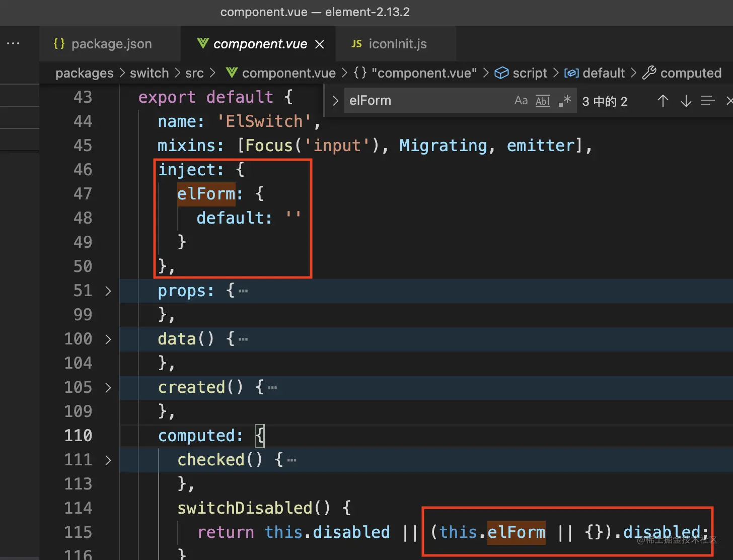
Task: Expand the folded props block at line 51
Action: coord(108,291)
